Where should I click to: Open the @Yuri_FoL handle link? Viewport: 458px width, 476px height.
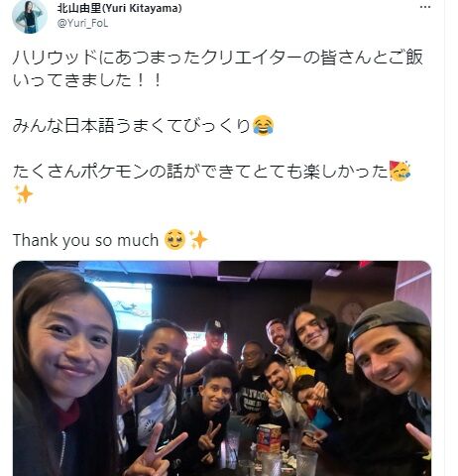pyautogui.click(x=82, y=23)
